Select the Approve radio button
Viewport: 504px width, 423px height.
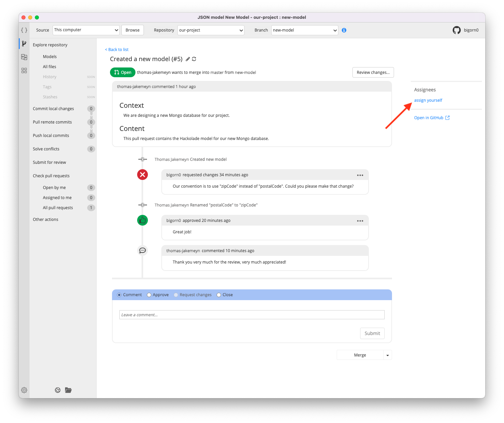(149, 294)
